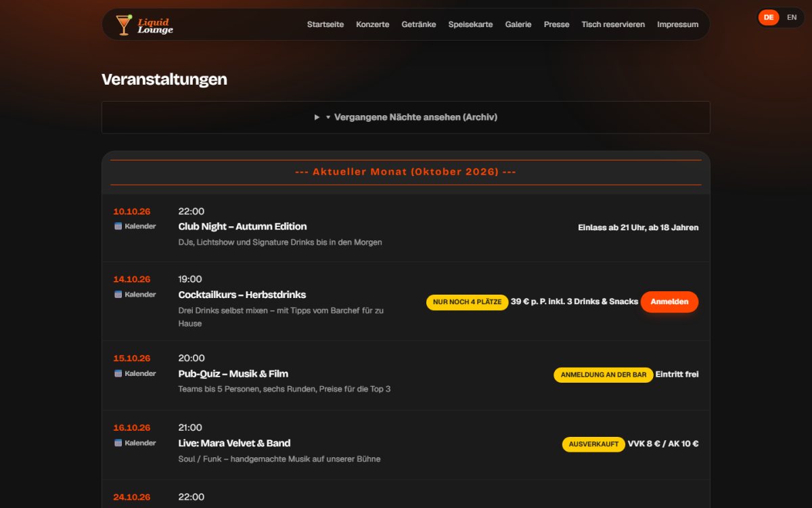Click the Nur noch 4 Plätze badge
812x508 pixels.
tap(468, 302)
